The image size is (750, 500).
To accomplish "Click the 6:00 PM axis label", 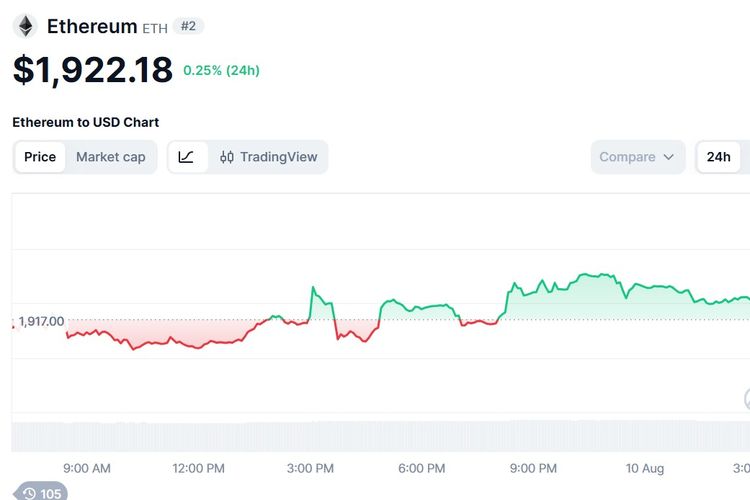I will coord(422,468).
